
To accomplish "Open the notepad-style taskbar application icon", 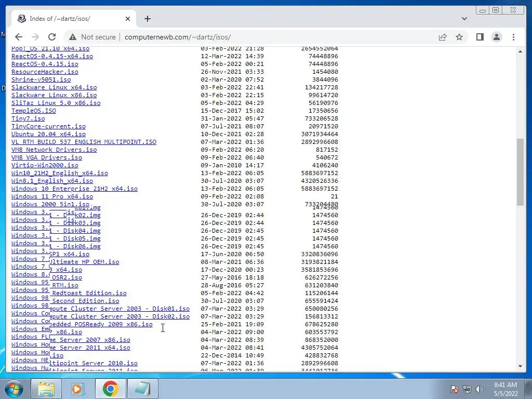I will pyautogui.click(x=142, y=389).
